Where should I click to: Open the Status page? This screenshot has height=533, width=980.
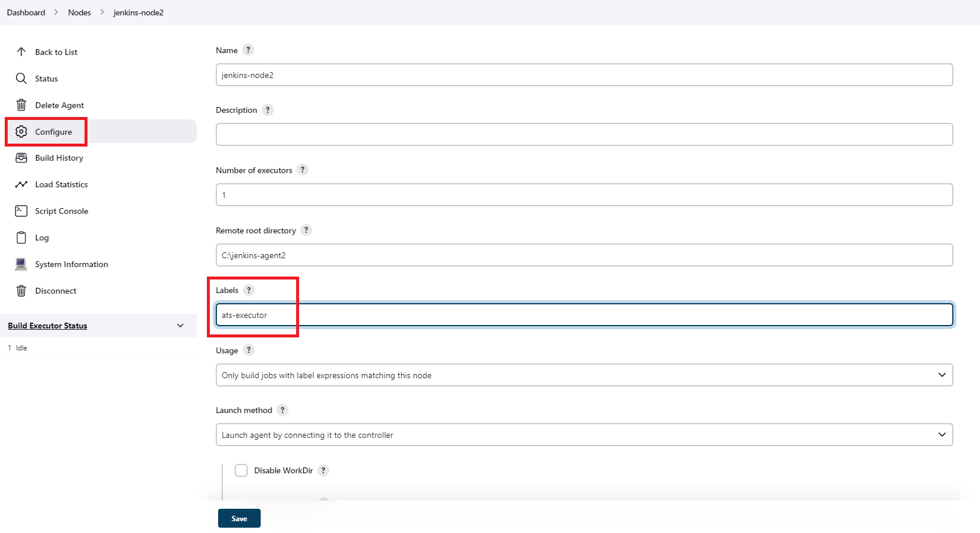click(46, 79)
